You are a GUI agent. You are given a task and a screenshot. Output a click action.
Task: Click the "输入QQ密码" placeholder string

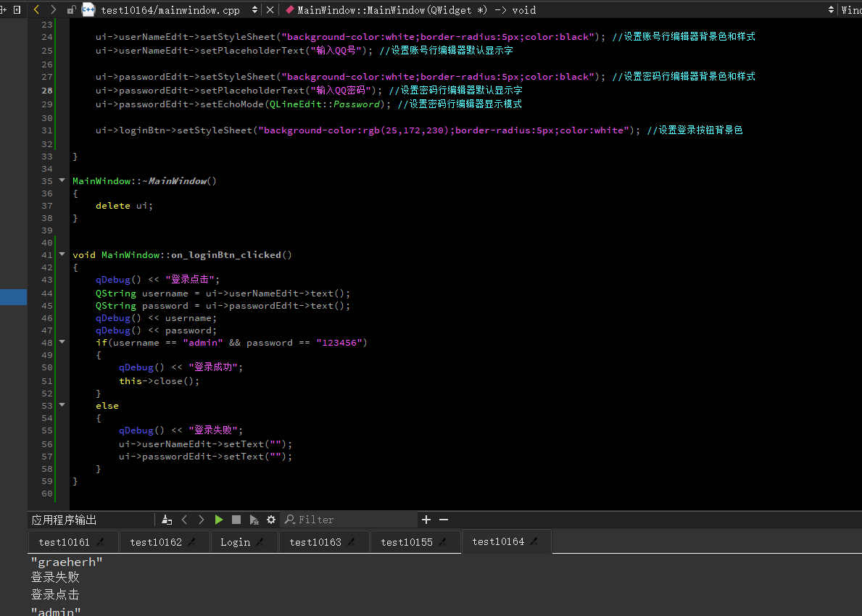pos(342,90)
